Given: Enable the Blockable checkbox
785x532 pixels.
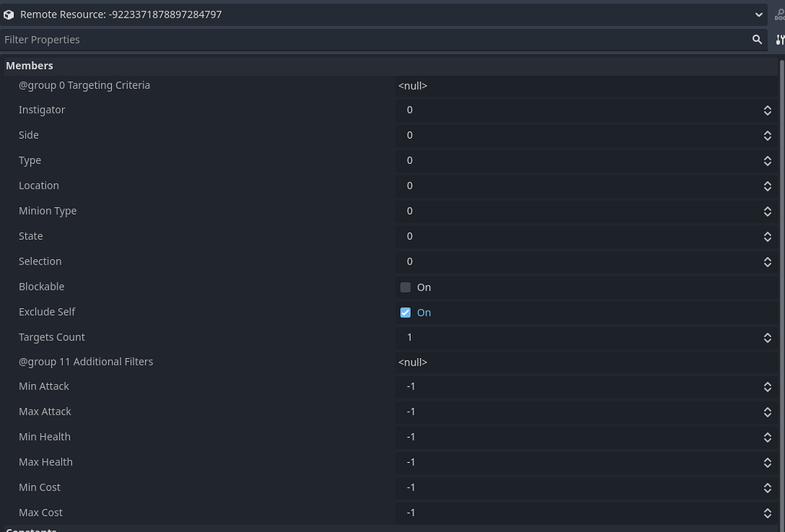Looking at the screenshot, I should [405, 287].
